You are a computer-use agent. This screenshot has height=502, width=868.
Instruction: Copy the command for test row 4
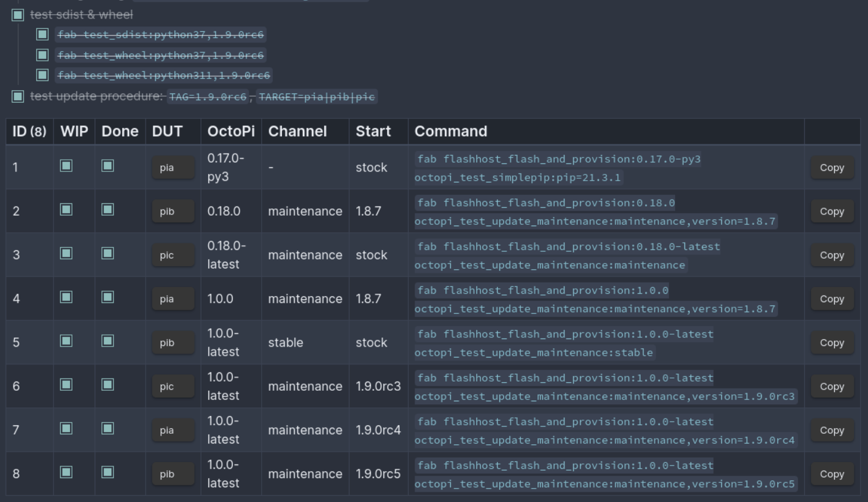tap(832, 299)
